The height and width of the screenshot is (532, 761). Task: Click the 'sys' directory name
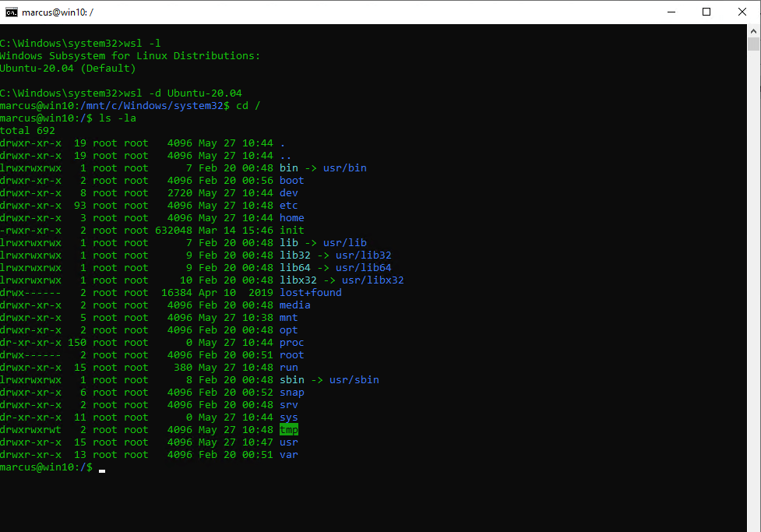(x=289, y=417)
